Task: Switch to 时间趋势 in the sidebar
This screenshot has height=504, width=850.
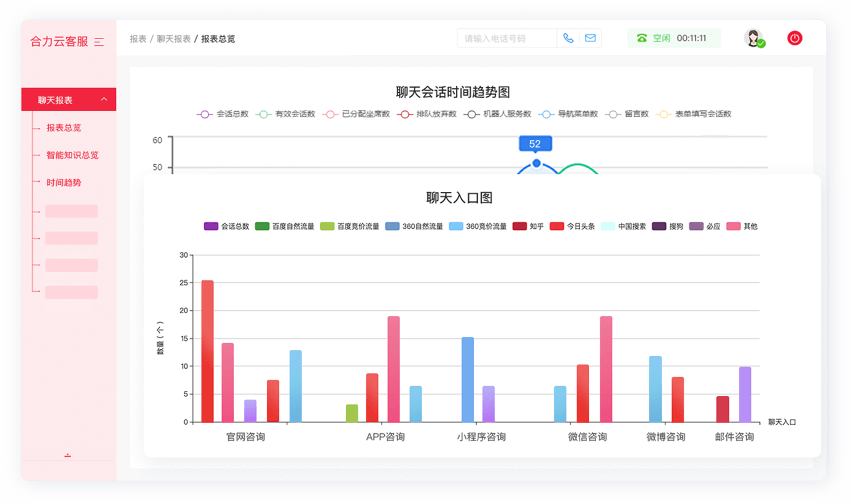Action: pyautogui.click(x=64, y=182)
